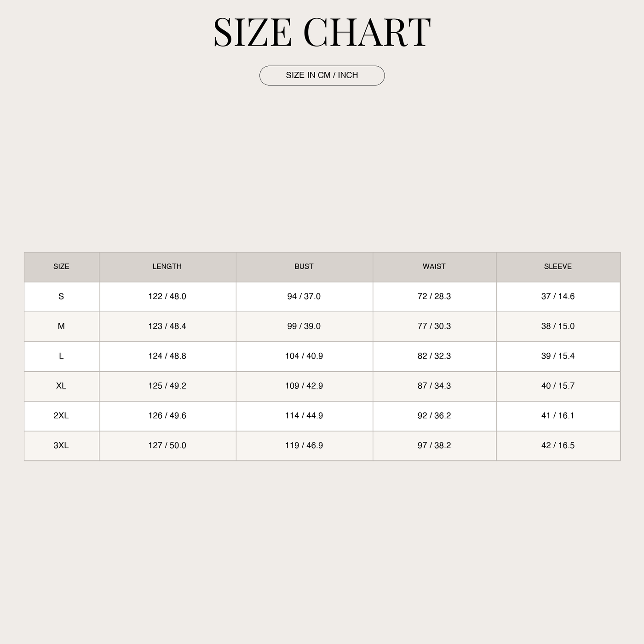Select the BUST column header
The height and width of the screenshot is (644, 644).
point(304,267)
